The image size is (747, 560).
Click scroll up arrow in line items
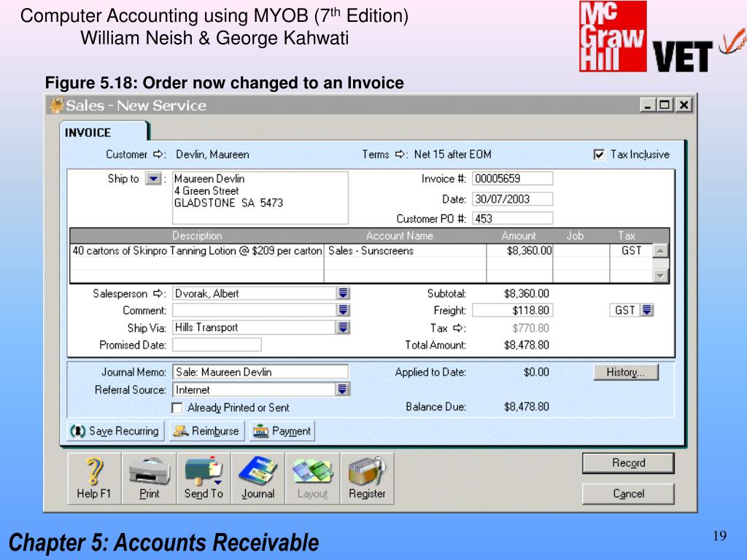click(x=660, y=251)
